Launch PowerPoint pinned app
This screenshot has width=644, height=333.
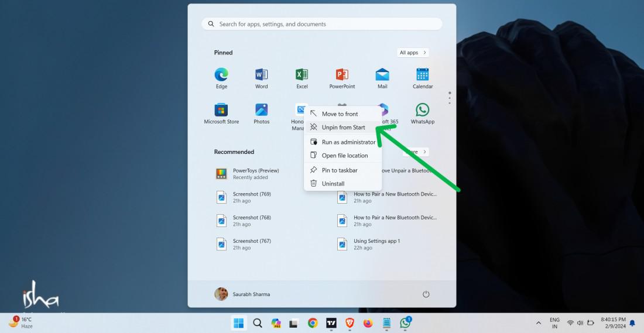click(342, 78)
